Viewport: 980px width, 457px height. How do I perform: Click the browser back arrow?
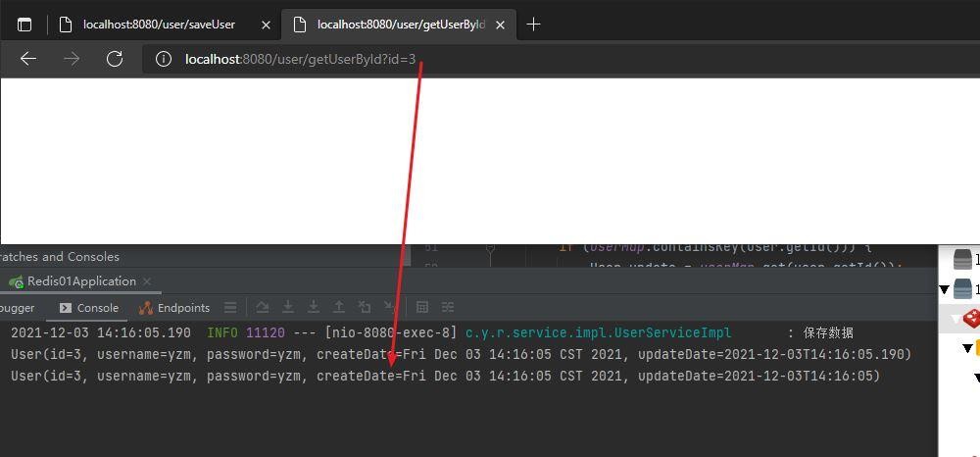pos(28,59)
